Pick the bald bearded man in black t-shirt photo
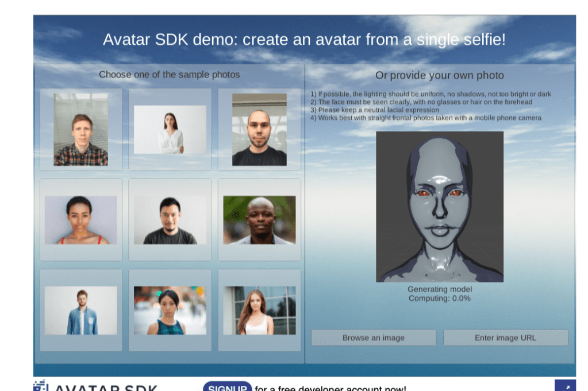Viewport: 588px width, 391px height. [x=259, y=130]
